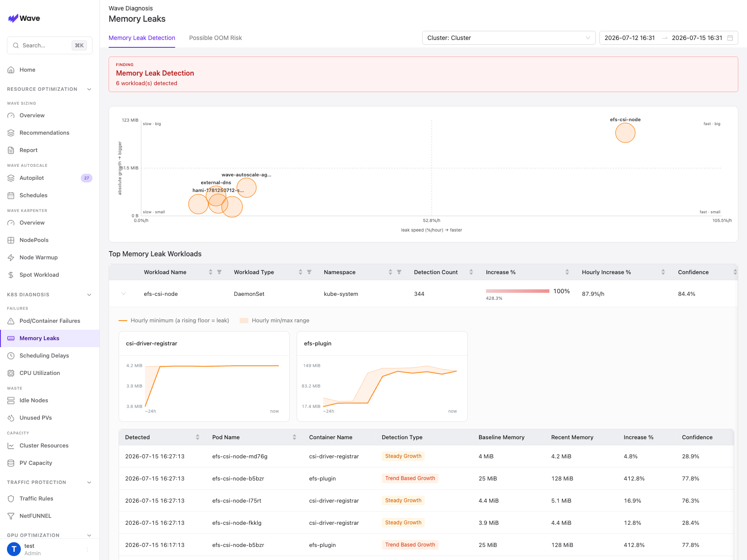747x560 pixels.
Task: Click the PV Capacity database icon
Action: tap(11, 463)
